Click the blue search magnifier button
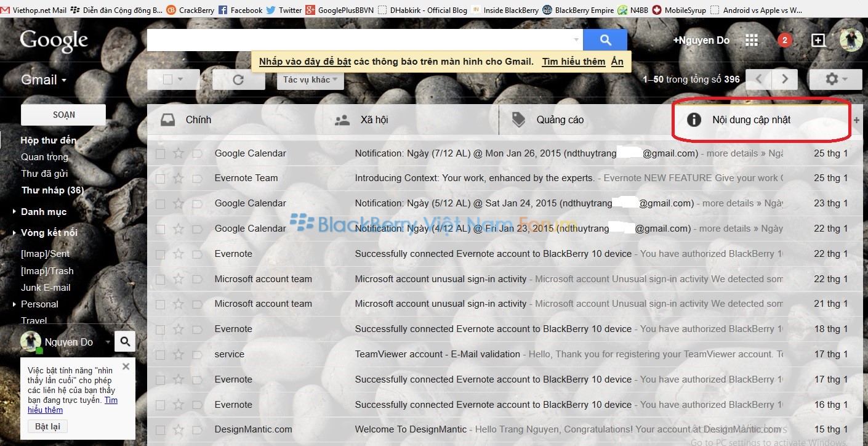868x446 pixels. tap(605, 40)
